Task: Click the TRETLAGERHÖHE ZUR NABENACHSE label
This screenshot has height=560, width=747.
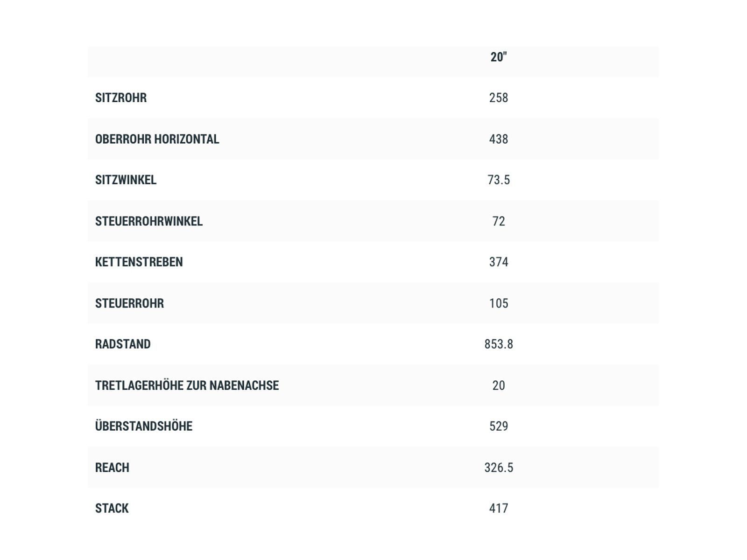Action: tap(187, 385)
